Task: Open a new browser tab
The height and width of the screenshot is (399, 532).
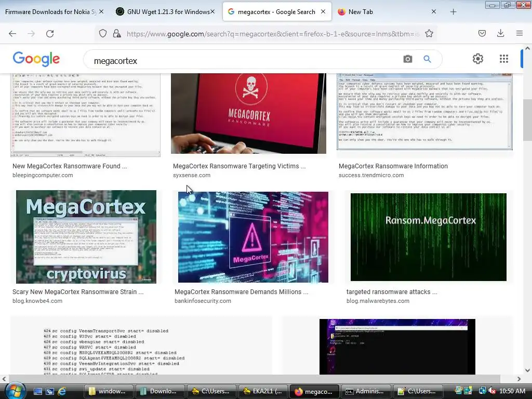Action: point(453,12)
